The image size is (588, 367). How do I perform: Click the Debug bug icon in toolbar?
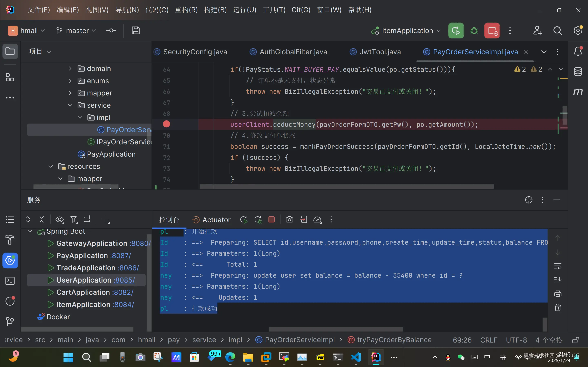click(x=474, y=31)
